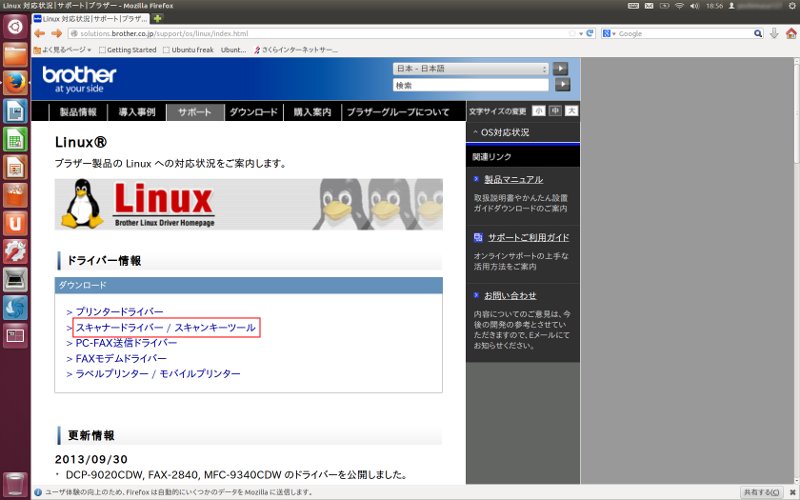Image resolution: width=800 pixels, height=500 pixels.
Task: Launch LibreOffice Writer from the launcher
Action: click(x=15, y=111)
